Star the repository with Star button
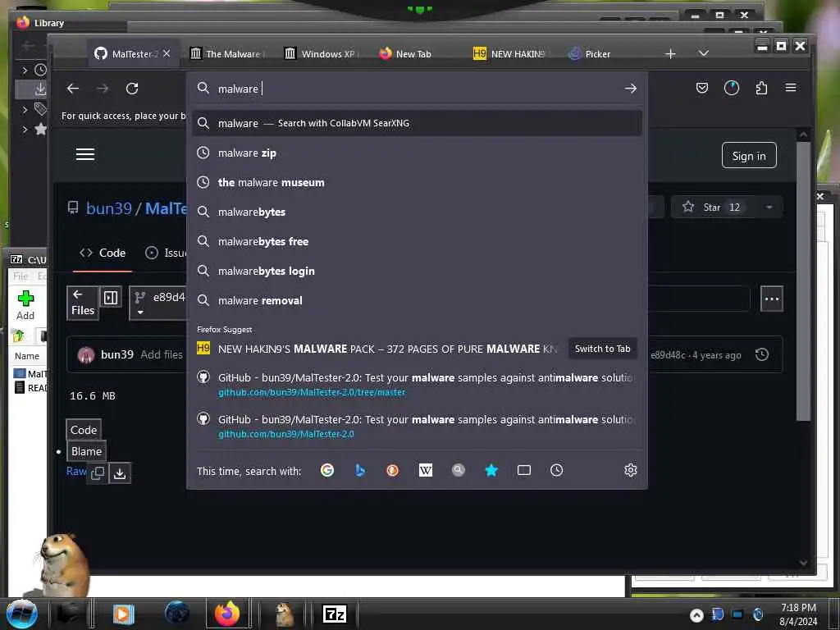 713,208
